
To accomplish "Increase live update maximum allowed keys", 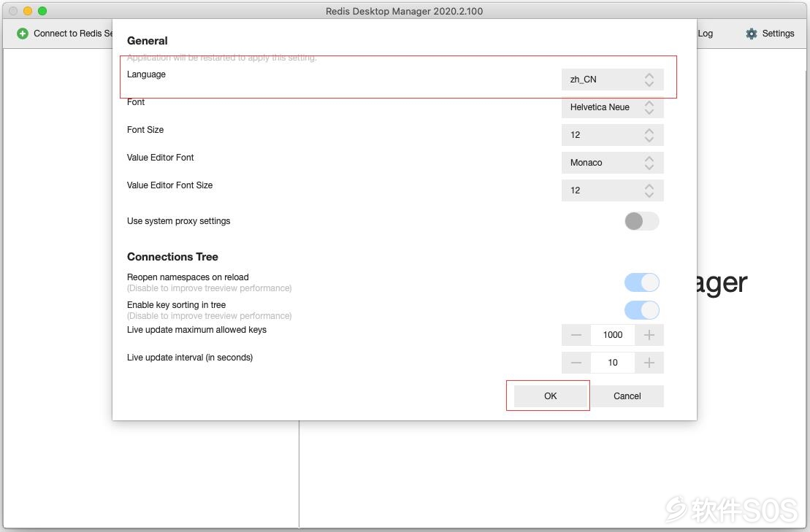I will pos(649,335).
